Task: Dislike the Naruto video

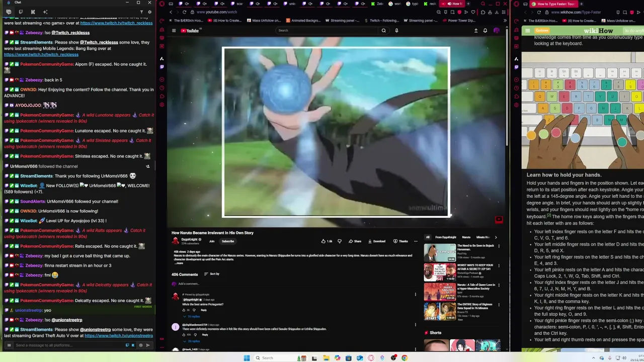Action: pos(339,241)
